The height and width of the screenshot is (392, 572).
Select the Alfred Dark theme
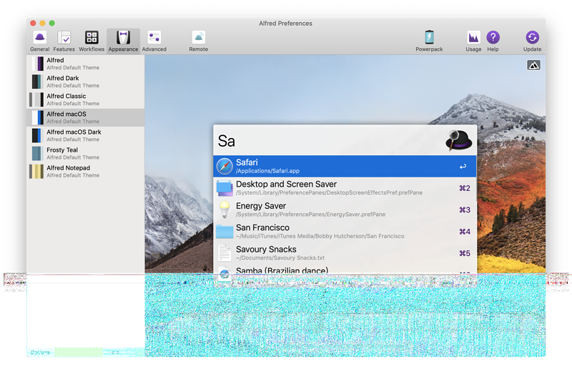point(85,82)
